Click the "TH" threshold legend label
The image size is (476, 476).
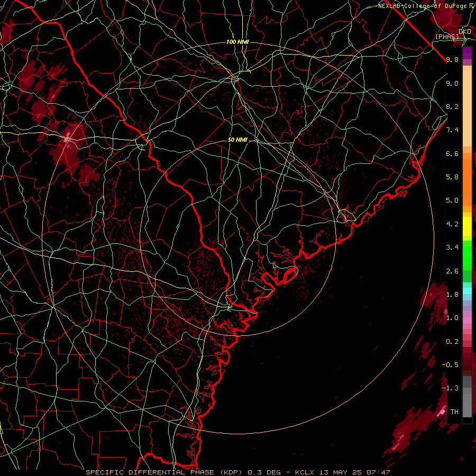pos(454,412)
